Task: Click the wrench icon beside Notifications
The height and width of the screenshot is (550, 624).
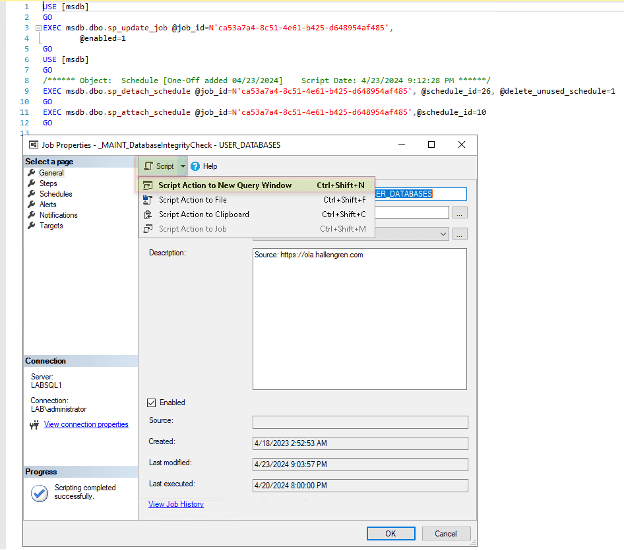Action: [31, 215]
